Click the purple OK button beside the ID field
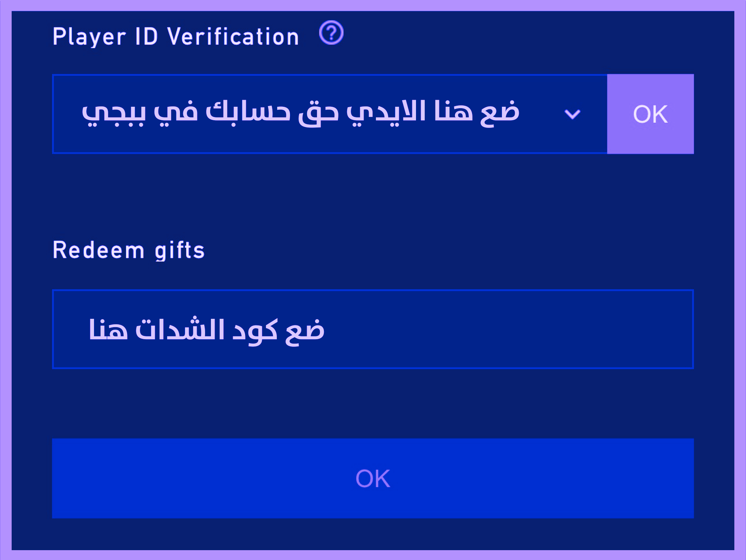 (650, 114)
